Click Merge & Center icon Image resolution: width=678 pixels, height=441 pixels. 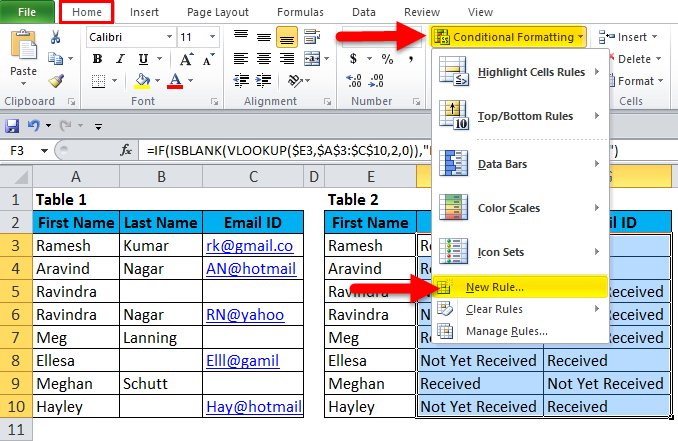[x=312, y=59]
